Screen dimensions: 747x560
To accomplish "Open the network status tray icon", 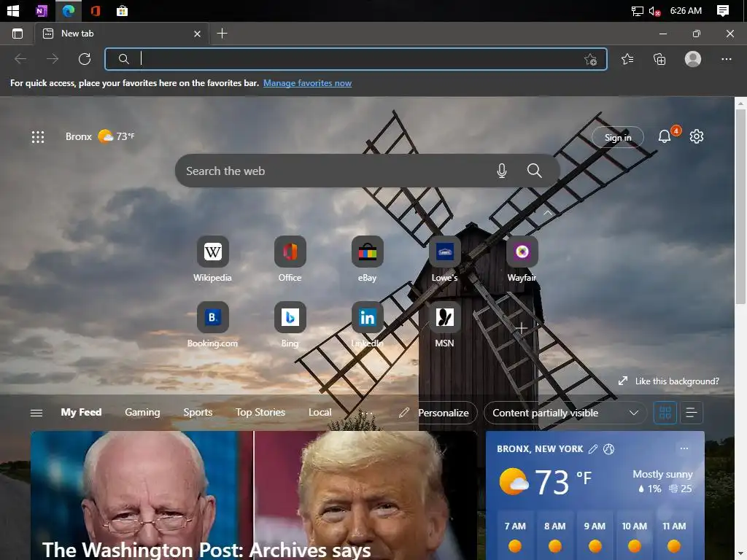I will click(637, 11).
